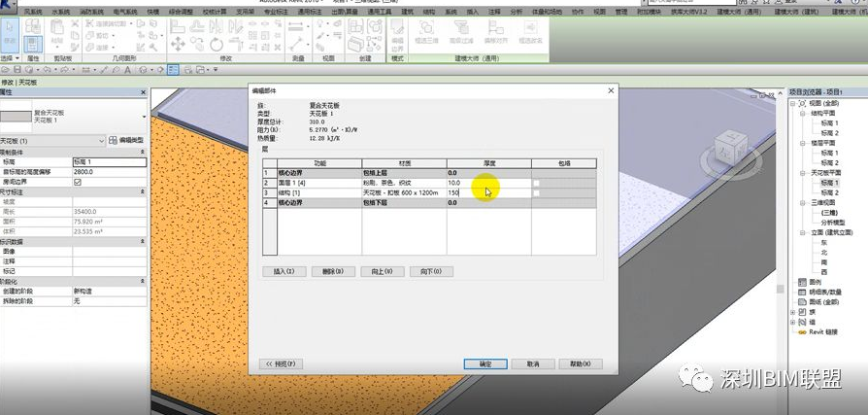
Task: Click the Text (A) icon in quick access toolbar
Action: [x=127, y=70]
